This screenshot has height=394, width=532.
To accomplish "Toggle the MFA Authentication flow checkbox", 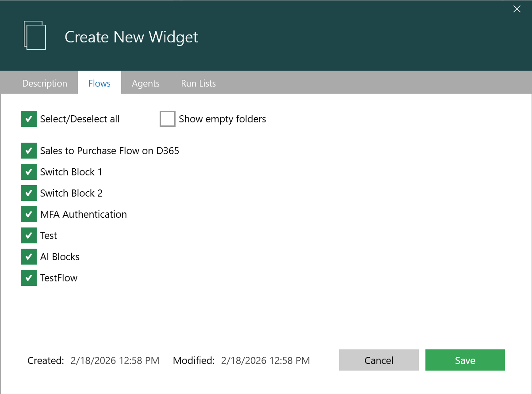I will [x=29, y=214].
